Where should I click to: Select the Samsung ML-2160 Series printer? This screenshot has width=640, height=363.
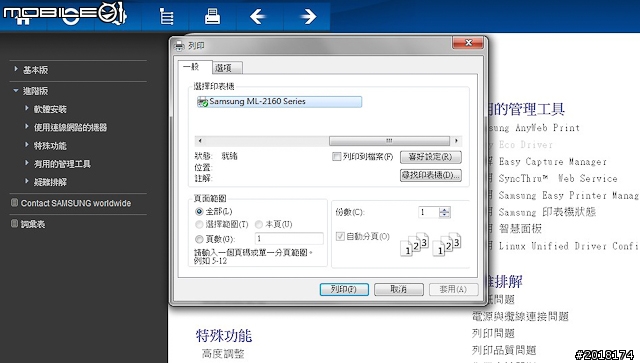pos(279,102)
